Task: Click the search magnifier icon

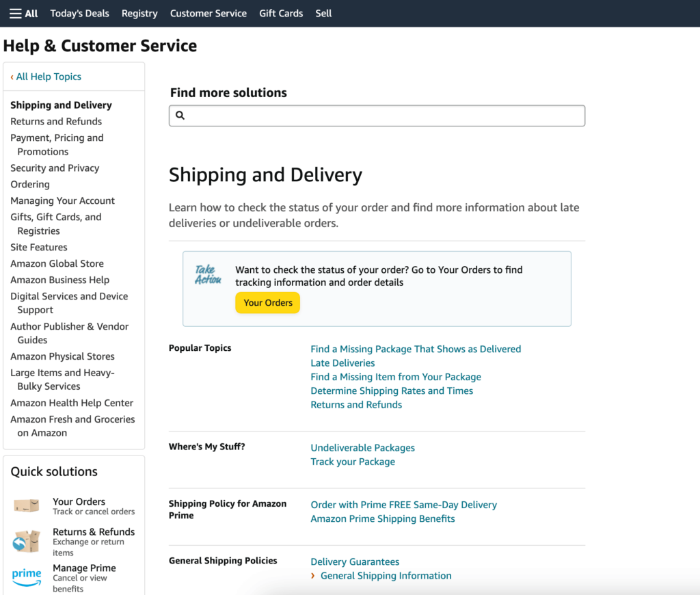Action: [180, 116]
